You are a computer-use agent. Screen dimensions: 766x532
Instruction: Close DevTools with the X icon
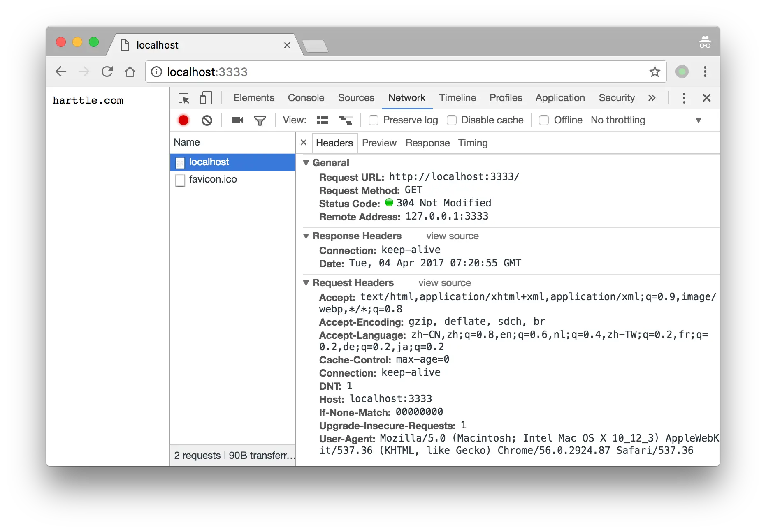coord(707,98)
